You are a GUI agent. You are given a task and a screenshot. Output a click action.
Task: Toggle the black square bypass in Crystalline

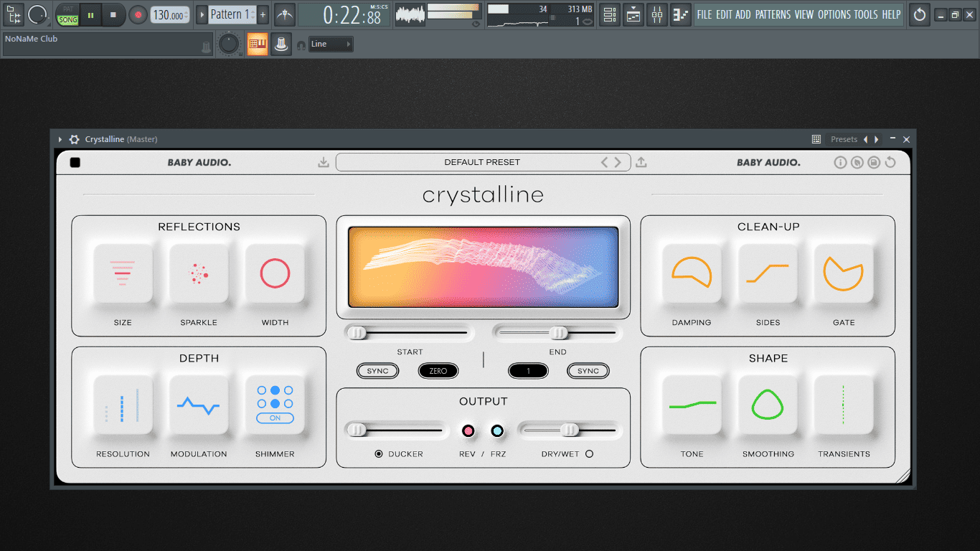tap(75, 162)
